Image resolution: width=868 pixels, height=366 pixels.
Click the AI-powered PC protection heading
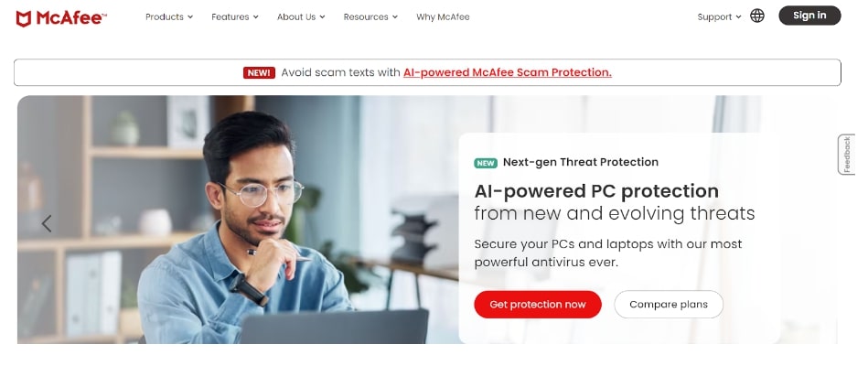click(x=596, y=191)
